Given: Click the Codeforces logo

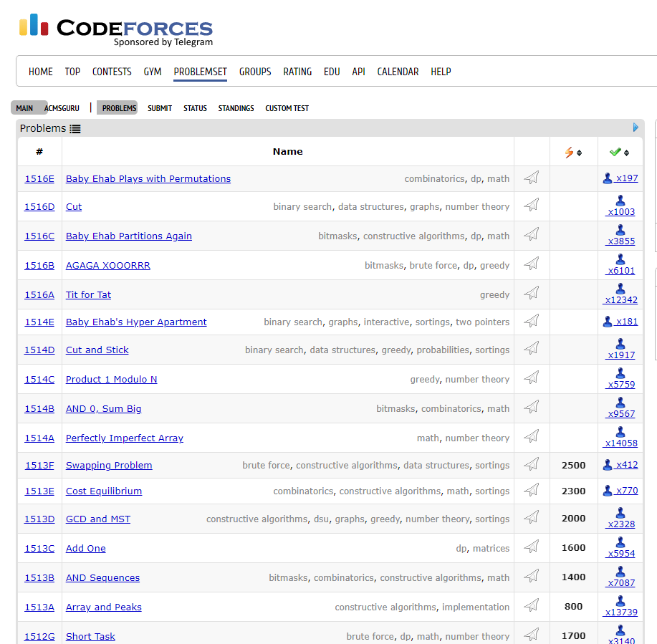Looking at the screenshot, I should coord(116,29).
